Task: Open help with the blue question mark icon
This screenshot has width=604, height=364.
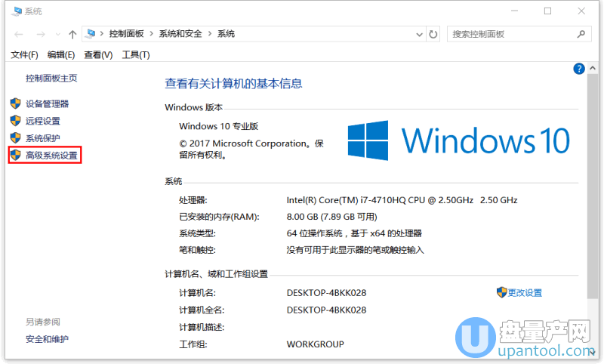Action: (579, 69)
